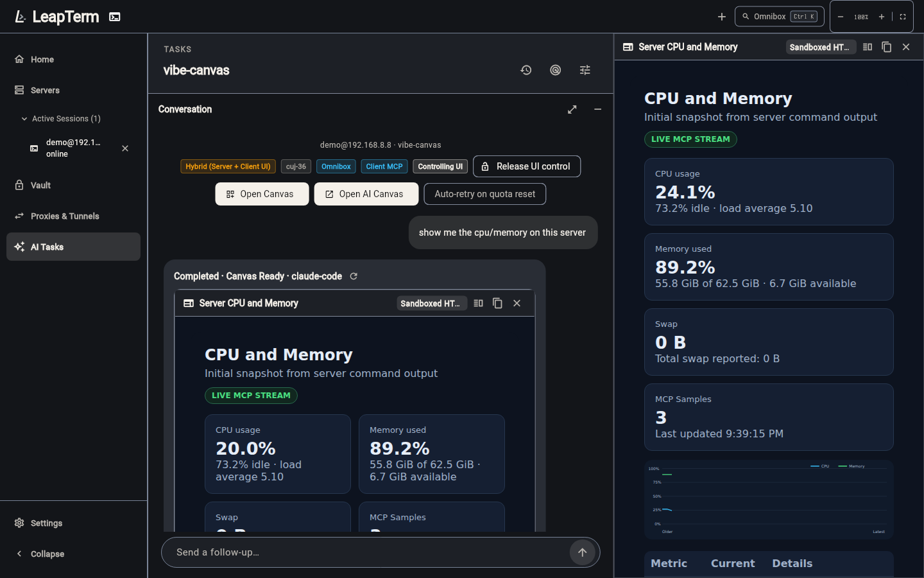Screen dimensions: 924x578
Task: Increase zoom level with plus icon
Action: (x=882, y=17)
